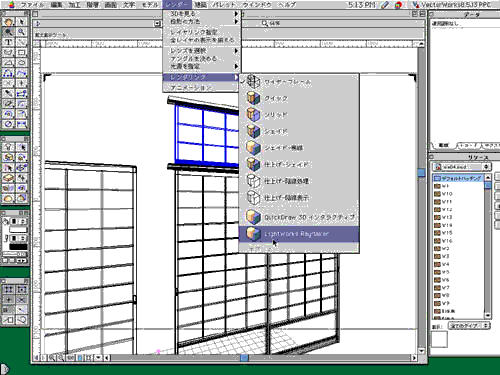Select the デフォルトハッチング resource row

tap(458, 178)
